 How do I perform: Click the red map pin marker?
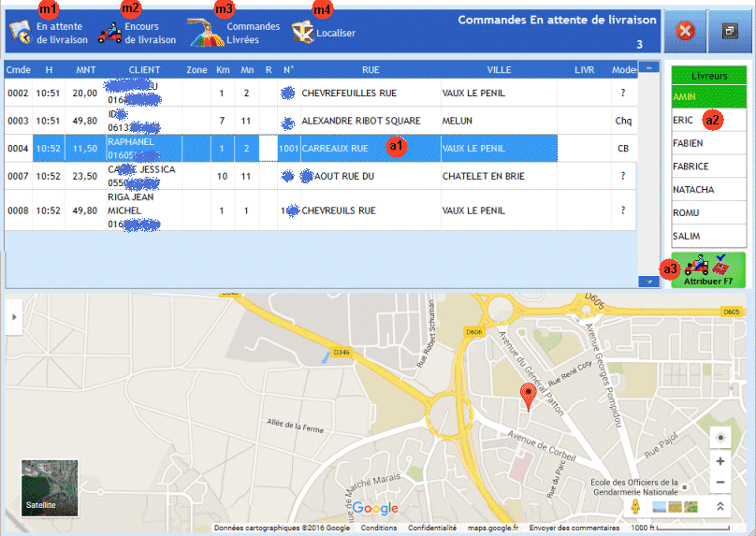pyautogui.click(x=529, y=398)
